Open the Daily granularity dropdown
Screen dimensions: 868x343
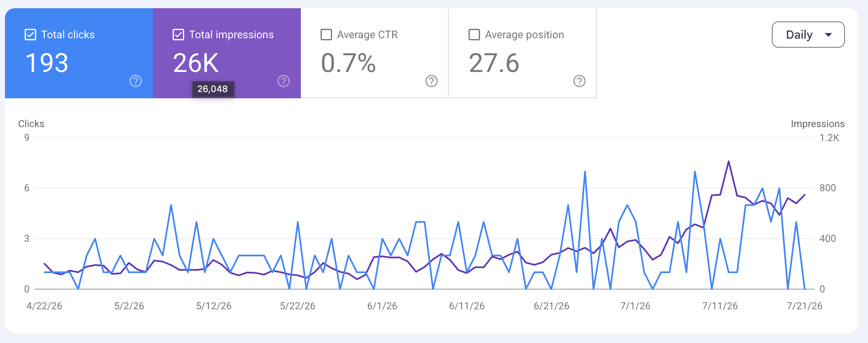tap(808, 35)
